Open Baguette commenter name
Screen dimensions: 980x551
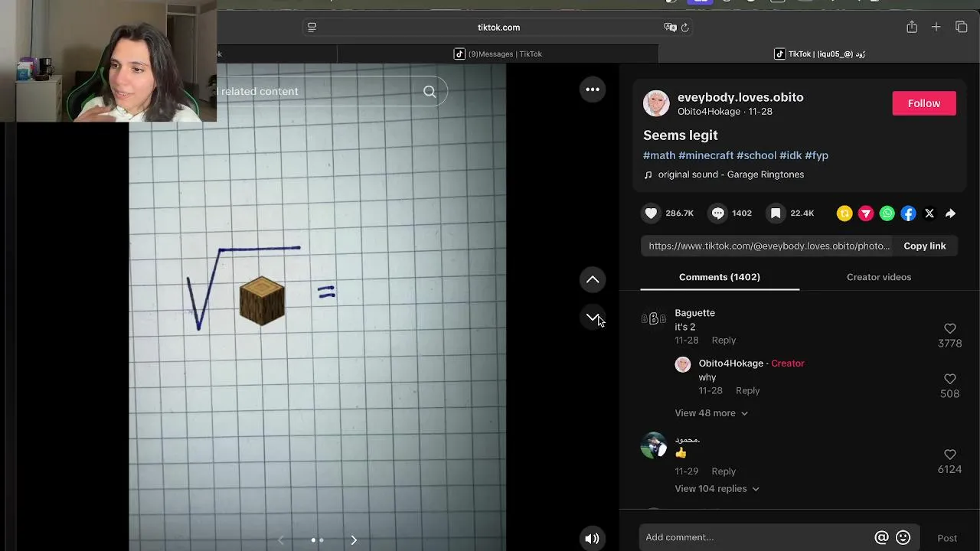694,313
